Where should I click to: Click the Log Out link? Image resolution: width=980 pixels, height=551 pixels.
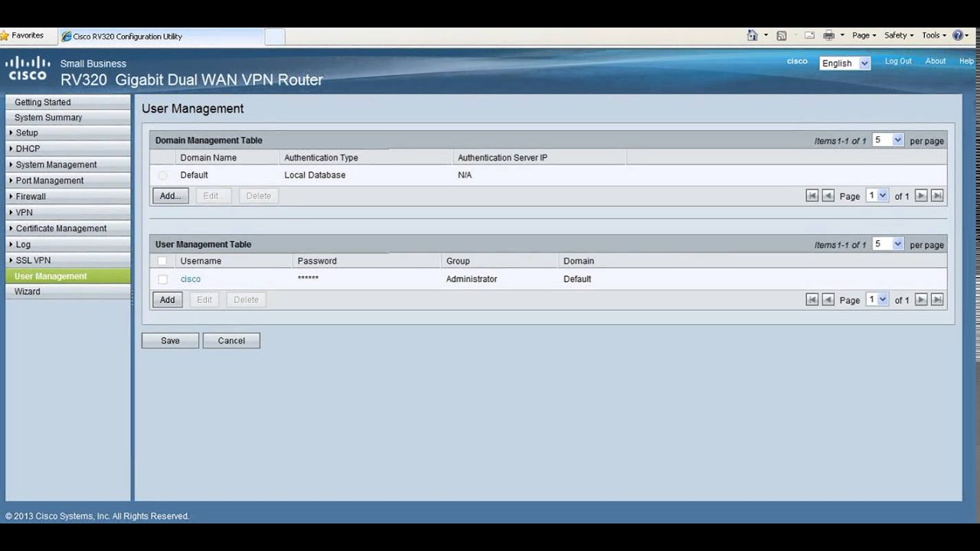coord(898,61)
